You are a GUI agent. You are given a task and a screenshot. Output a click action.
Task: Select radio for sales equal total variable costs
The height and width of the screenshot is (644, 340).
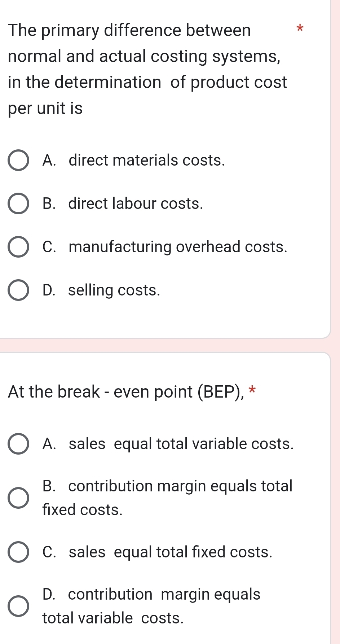[x=18, y=444]
